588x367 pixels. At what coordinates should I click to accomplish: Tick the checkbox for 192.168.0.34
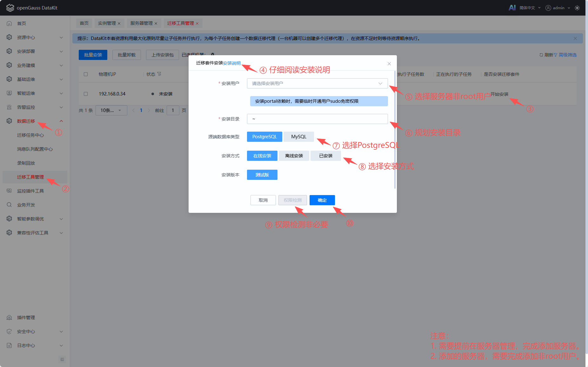point(86,94)
